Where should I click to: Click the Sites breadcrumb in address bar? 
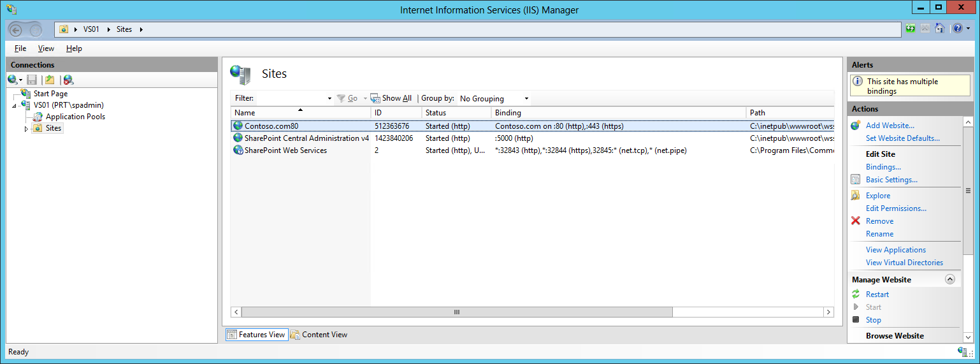pyautogui.click(x=124, y=29)
